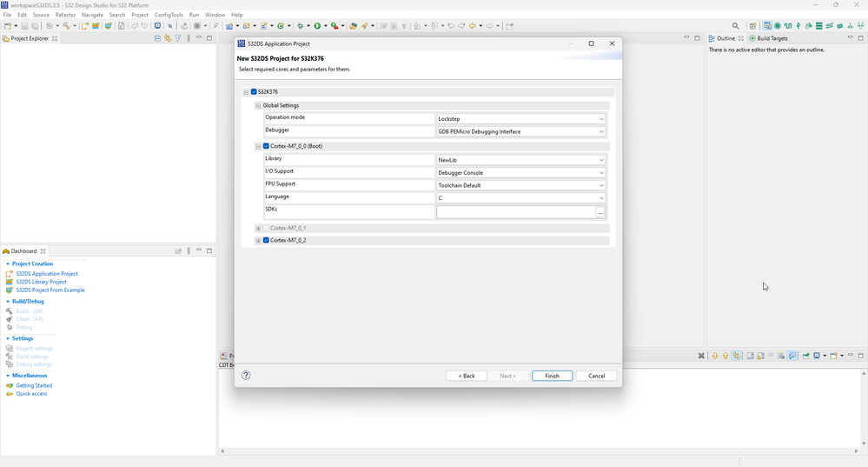Click the New file toolbar icon
This screenshot has width=868, height=467.
click(8, 25)
